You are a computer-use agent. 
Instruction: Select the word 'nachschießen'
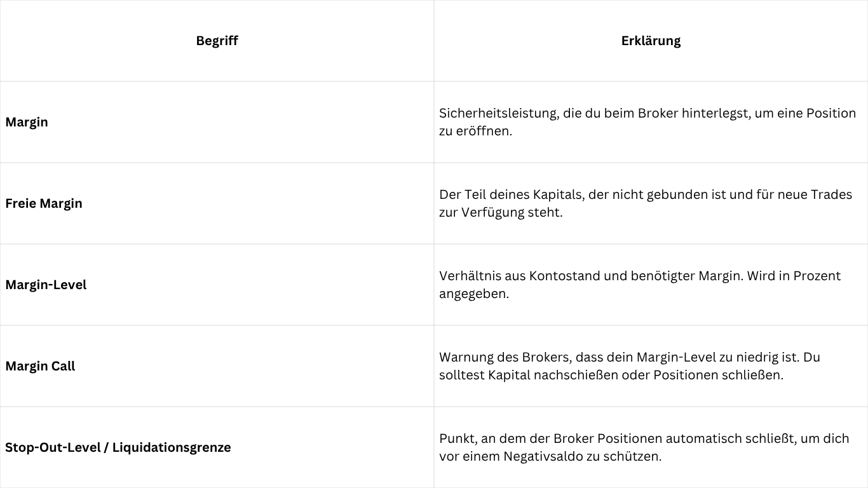click(x=576, y=375)
